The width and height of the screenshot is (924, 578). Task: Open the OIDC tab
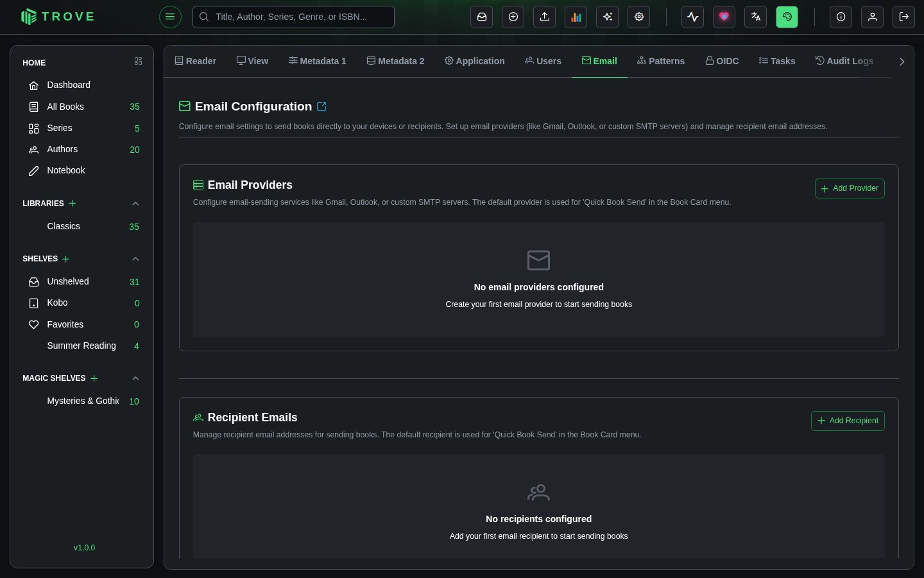click(x=722, y=61)
